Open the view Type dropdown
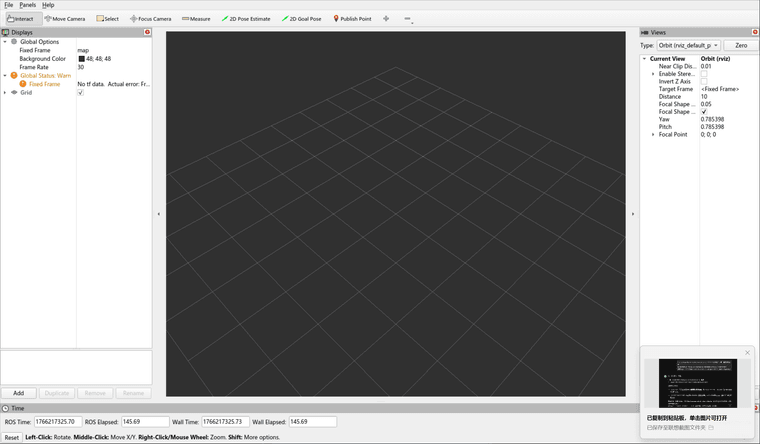The height and width of the screenshot is (444, 760). click(x=688, y=45)
